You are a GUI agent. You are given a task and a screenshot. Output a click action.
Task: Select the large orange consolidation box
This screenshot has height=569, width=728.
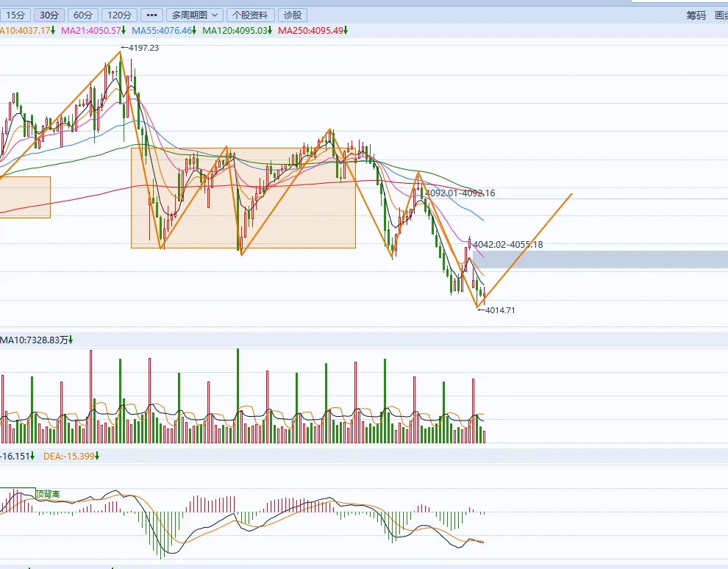click(243, 198)
